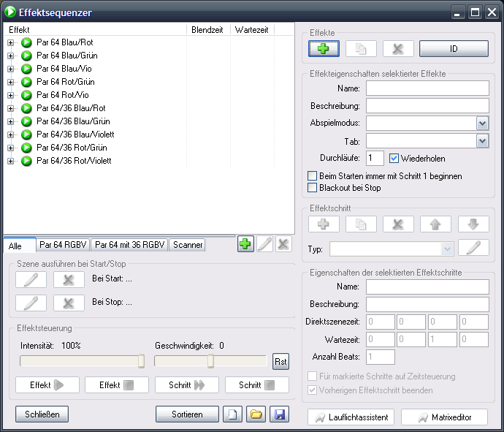Switch to Par 64 mit 36 RGBV tab
This screenshot has width=504, height=432.
pos(129,245)
